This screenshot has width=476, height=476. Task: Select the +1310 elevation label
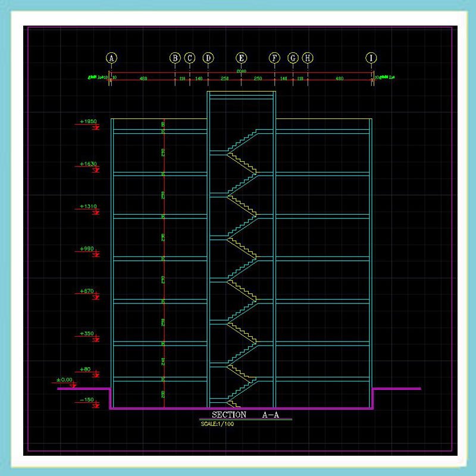(88, 206)
